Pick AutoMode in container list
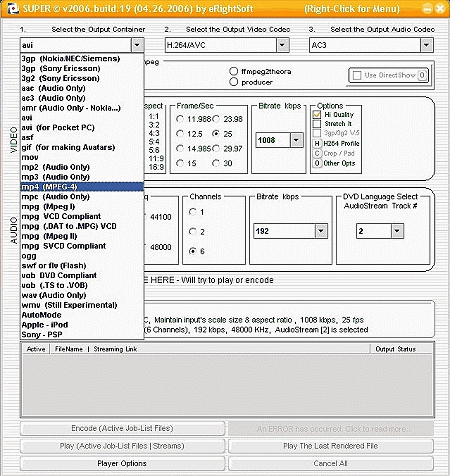Image resolution: width=450 pixels, height=476 pixels. tap(82, 315)
